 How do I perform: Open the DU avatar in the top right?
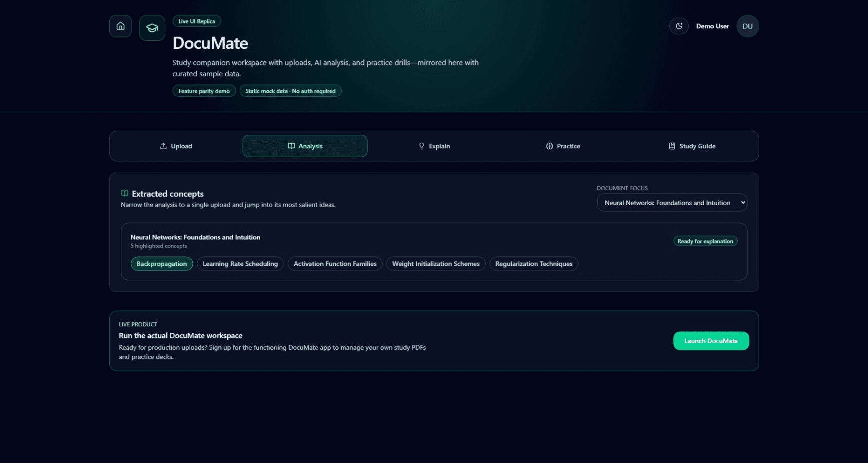click(x=747, y=26)
